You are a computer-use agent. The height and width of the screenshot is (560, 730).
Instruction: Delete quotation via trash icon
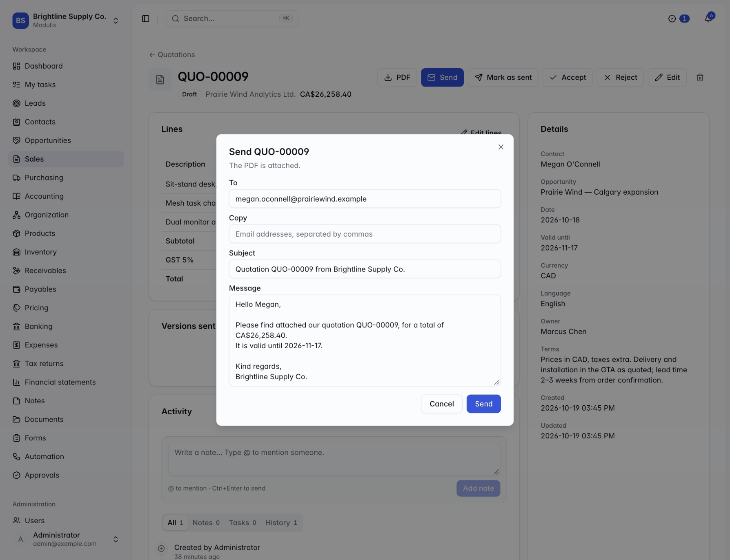click(x=700, y=78)
